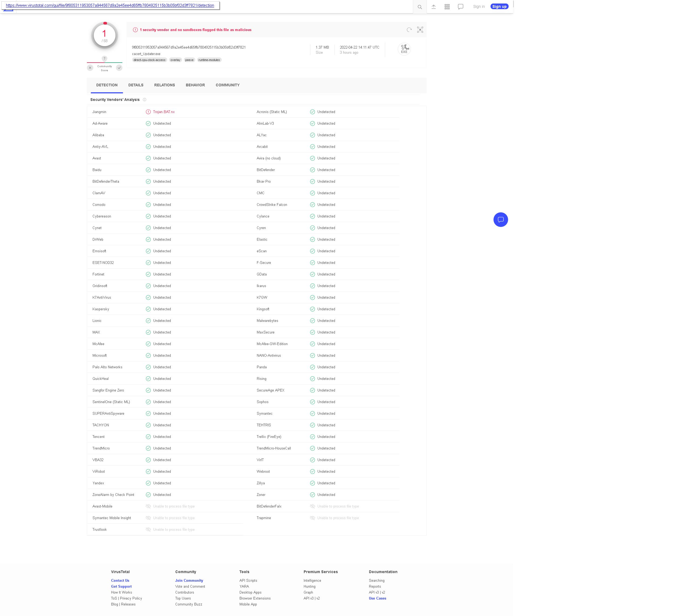Image resolution: width=675 pixels, height=616 pixels.
Task: Click the Trapmine unable-to-process eye icon
Action: tap(312, 518)
